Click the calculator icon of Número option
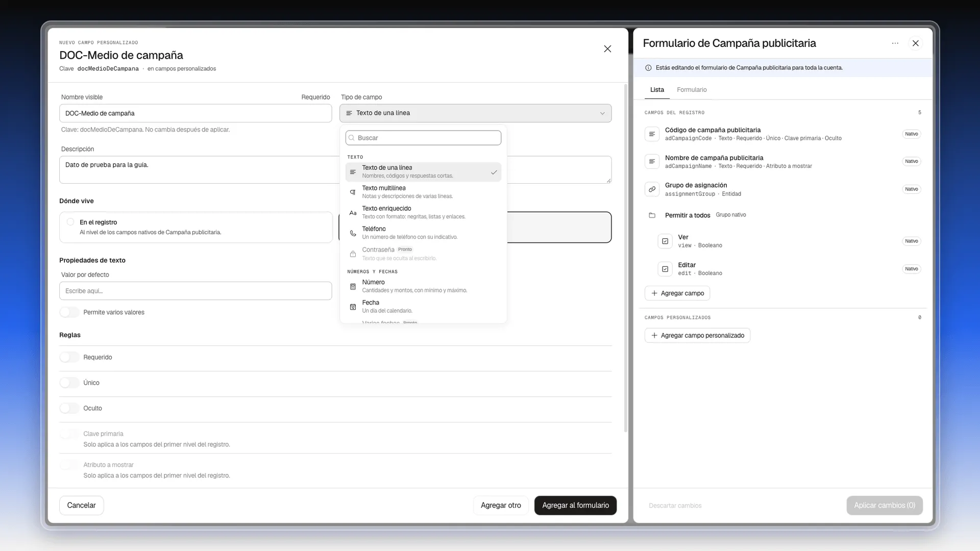The image size is (980, 551). tap(353, 287)
